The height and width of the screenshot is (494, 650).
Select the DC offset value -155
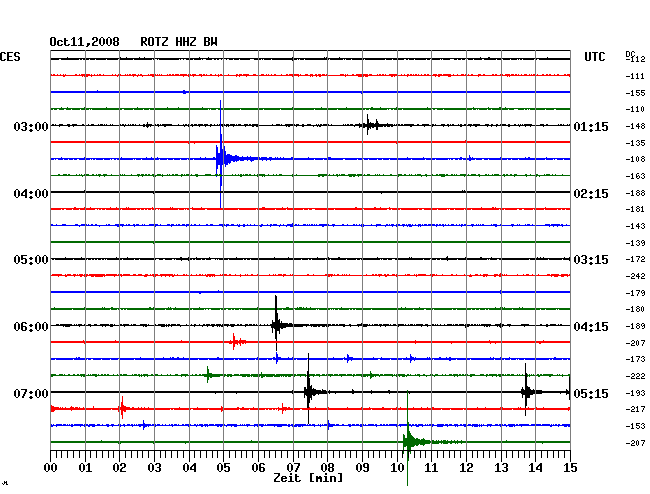[x=635, y=93]
